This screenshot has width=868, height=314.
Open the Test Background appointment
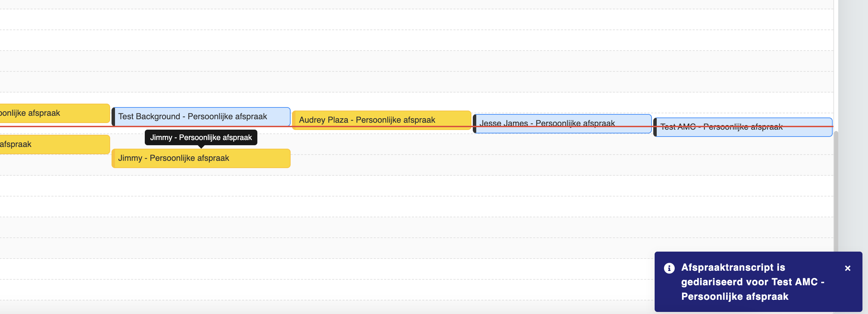[201, 116]
